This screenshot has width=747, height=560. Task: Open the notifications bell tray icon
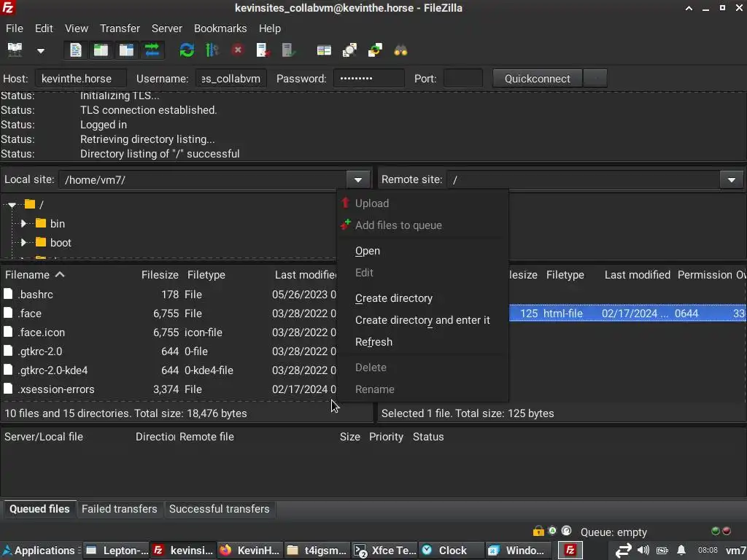point(681,551)
